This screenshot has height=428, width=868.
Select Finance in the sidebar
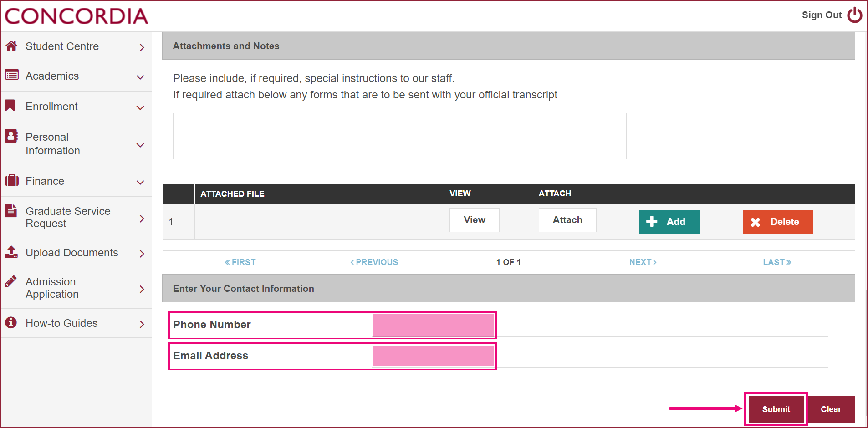click(77, 181)
